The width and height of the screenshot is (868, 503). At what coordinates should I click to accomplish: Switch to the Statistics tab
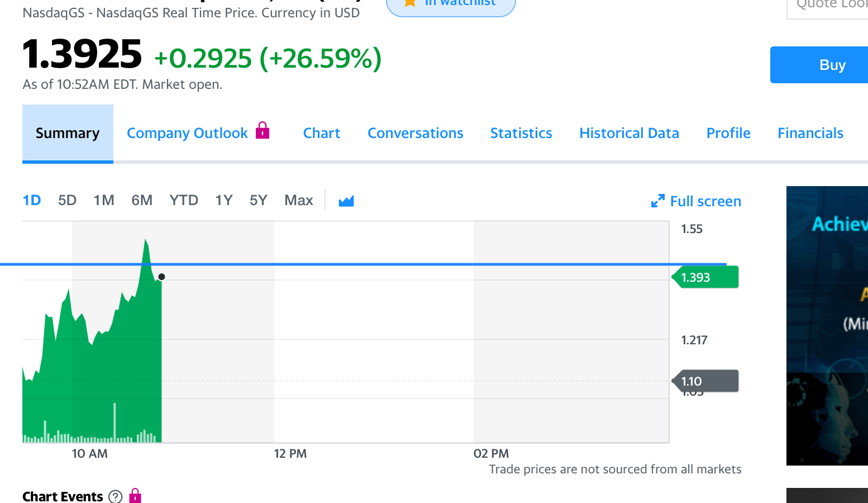click(x=521, y=133)
